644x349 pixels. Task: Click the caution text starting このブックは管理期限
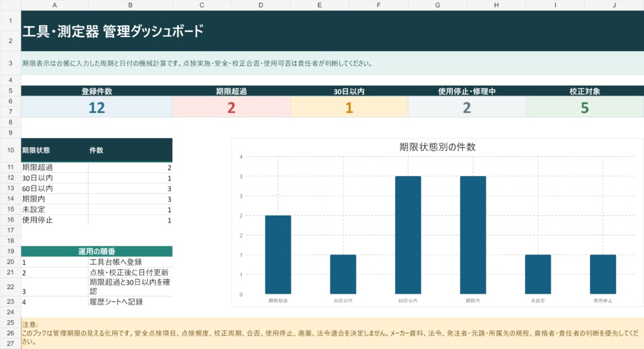[x=331, y=336]
